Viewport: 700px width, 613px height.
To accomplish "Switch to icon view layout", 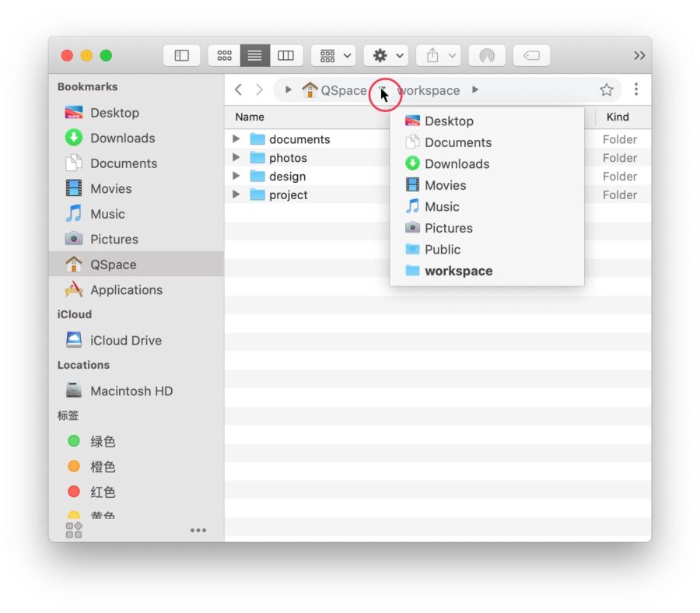I will point(224,55).
